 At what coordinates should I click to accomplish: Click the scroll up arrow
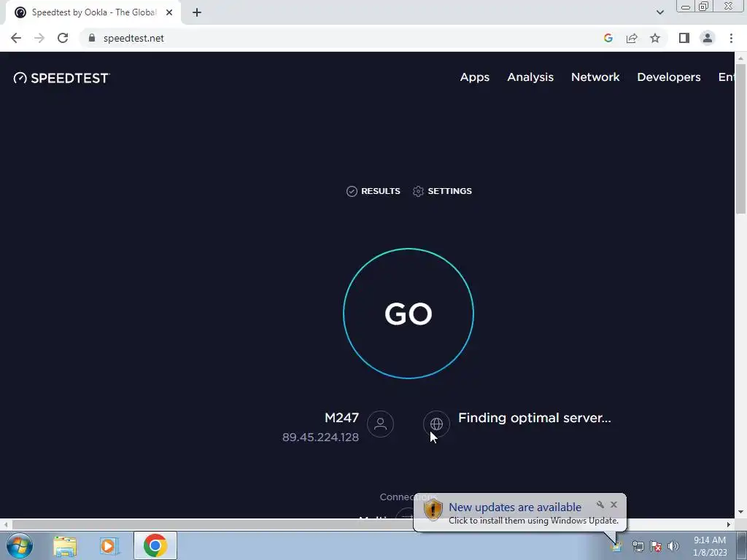point(741,58)
